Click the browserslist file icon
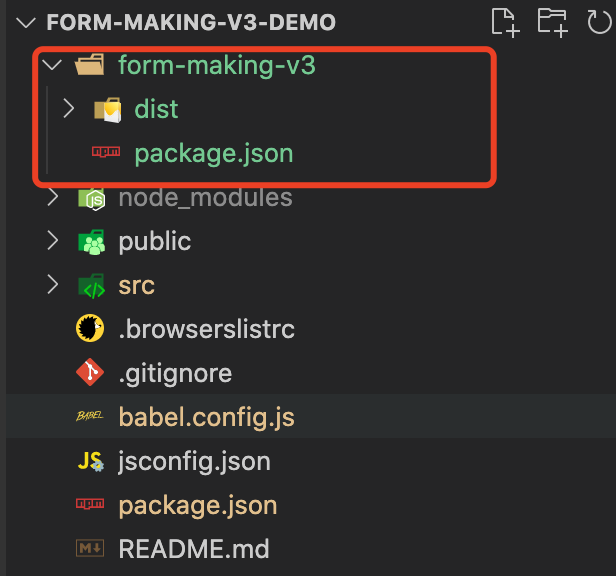 91,329
